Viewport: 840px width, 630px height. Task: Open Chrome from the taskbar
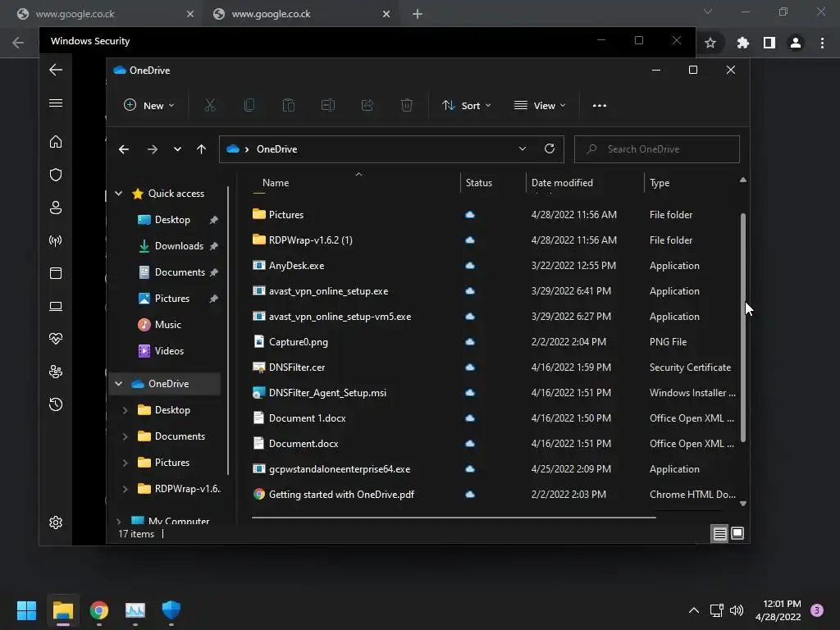point(99,610)
